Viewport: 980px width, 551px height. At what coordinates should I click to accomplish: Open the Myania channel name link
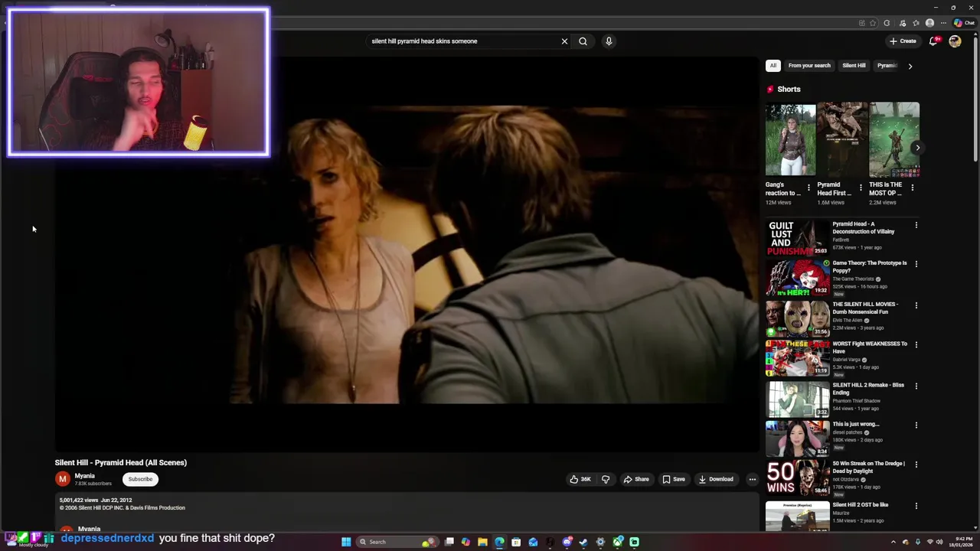click(x=85, y=476)
